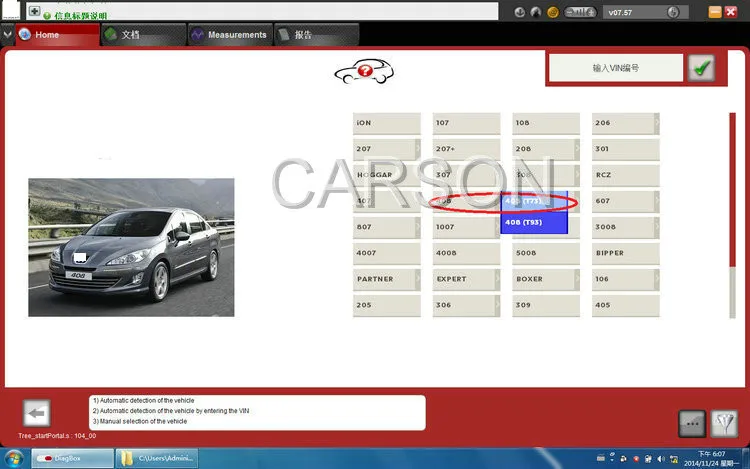Click the second round icon in the top bar
Screen dimensions: 750x469
pos(536,12)
